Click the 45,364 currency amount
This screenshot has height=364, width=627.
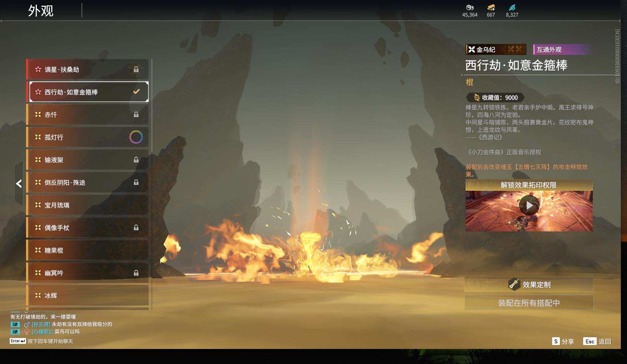(470, 15)
